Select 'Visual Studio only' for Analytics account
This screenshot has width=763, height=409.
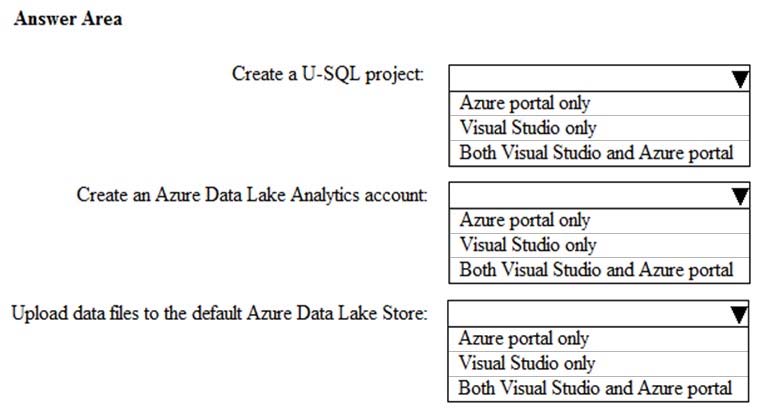tap(599, 245)
